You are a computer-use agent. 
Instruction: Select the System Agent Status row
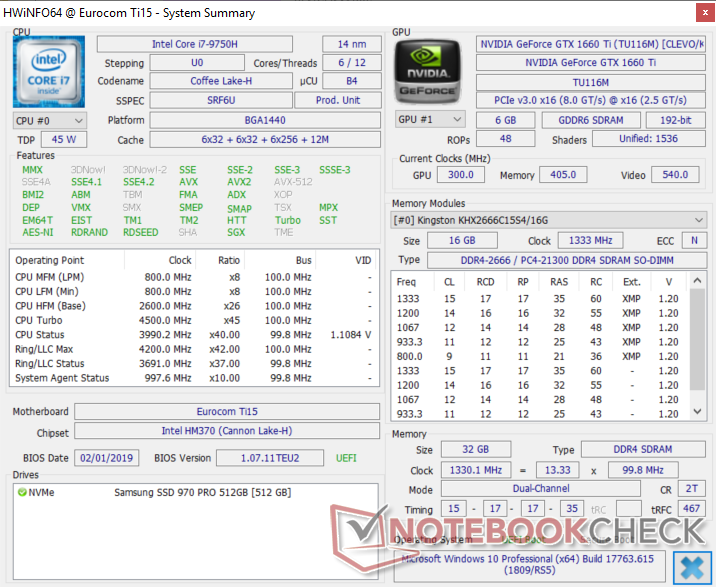tap(194, 378)
